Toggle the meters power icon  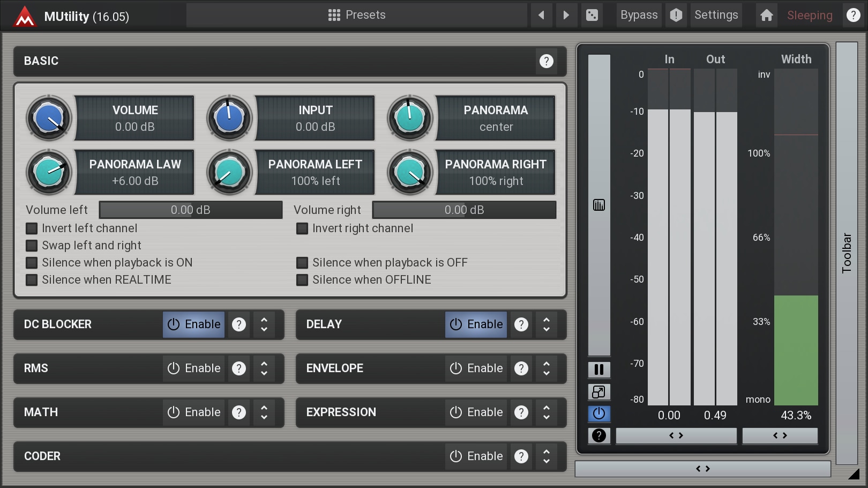(x=599, y=413)
